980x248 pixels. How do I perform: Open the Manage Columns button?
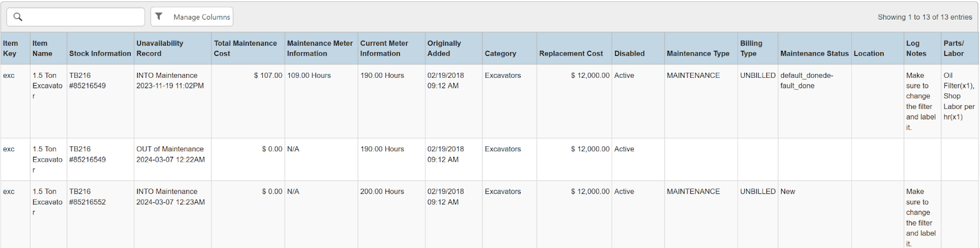pyautogui.click(x=201, y=17)
